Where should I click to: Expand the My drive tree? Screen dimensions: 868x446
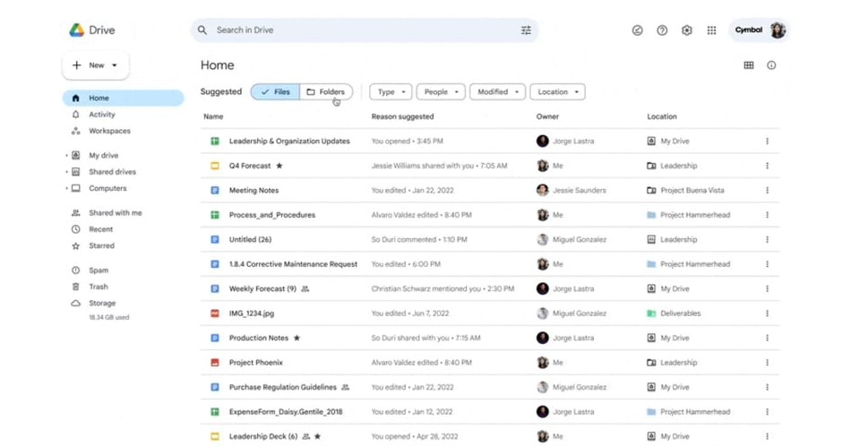point(67,156)
